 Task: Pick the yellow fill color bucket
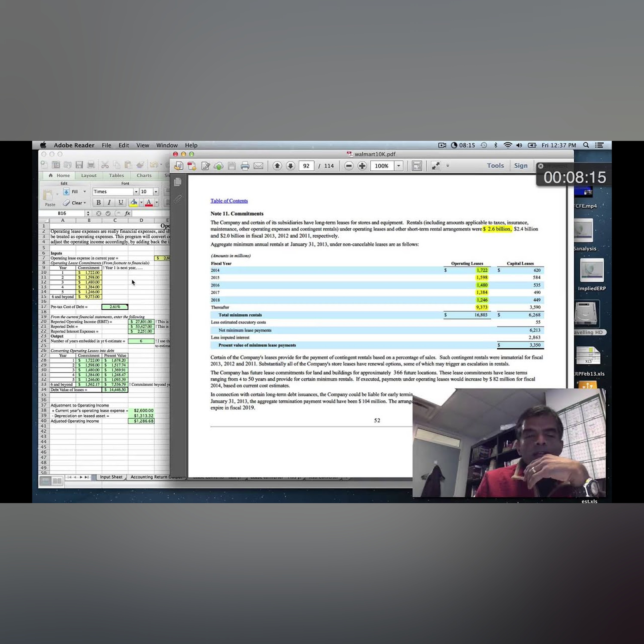coord(133,202)
